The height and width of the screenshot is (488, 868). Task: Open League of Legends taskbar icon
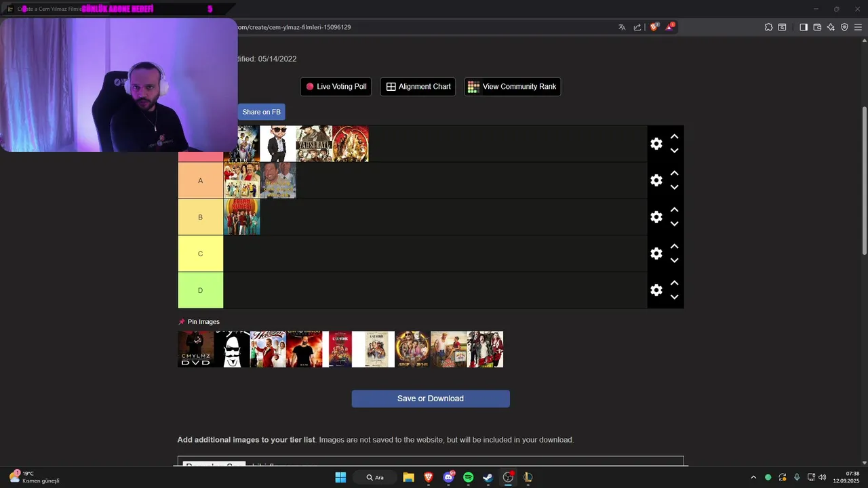[528, 477]
